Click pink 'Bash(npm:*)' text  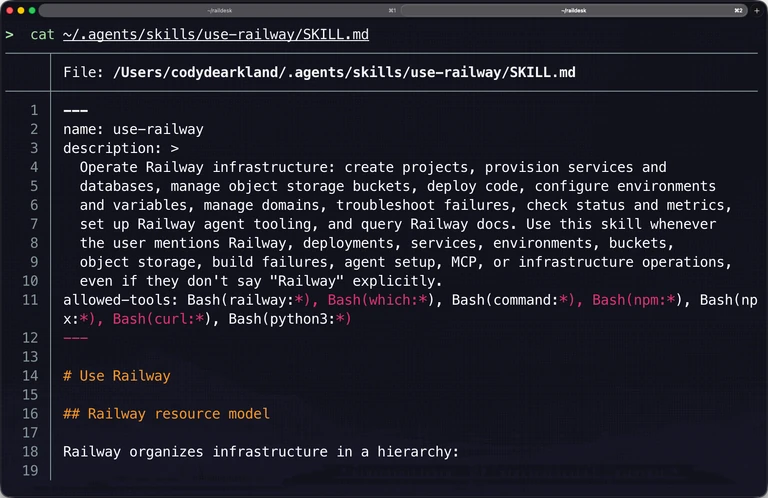pyautogui.click(x=637, y=300)
